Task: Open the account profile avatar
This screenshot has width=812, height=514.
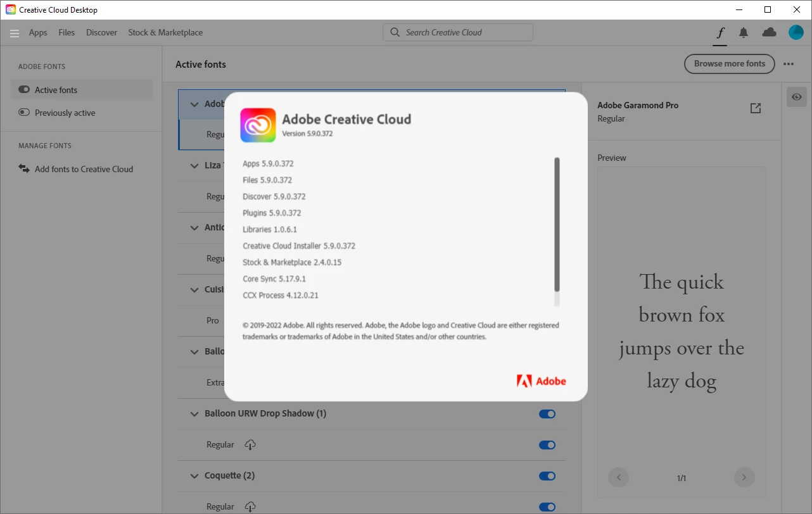Action: tap(796, 32)
